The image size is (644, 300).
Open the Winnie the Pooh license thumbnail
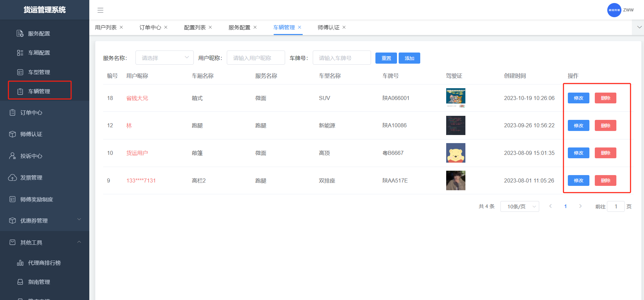pyautogui.click(x=456, y=153)
